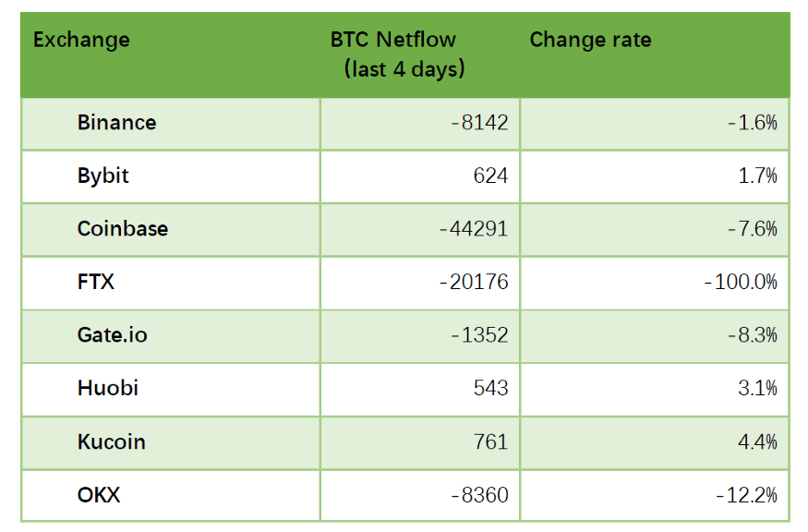Screen dimensions: 808x532
Task: Click Coinbase netflow value -44291
Action: click(x=473, y=229)
